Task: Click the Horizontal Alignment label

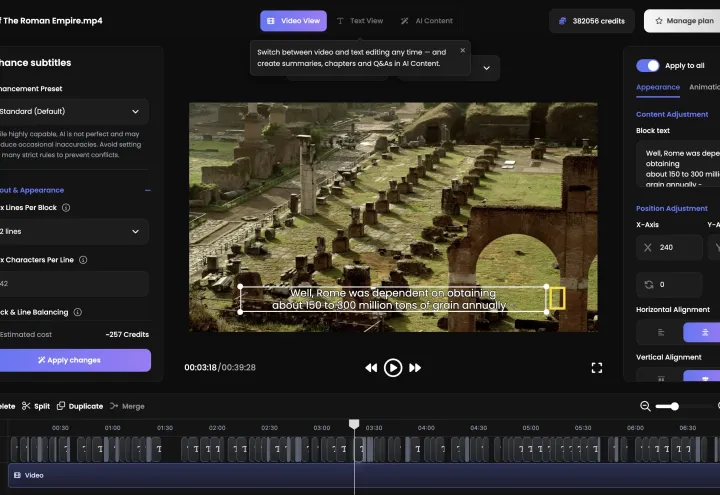Action: coord(673,309)
